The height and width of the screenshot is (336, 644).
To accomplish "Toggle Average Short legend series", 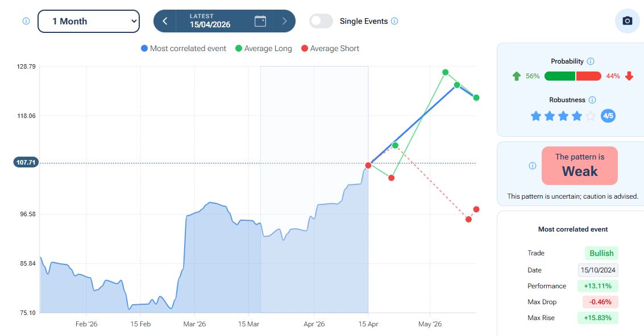I will (x=330, y=49).
